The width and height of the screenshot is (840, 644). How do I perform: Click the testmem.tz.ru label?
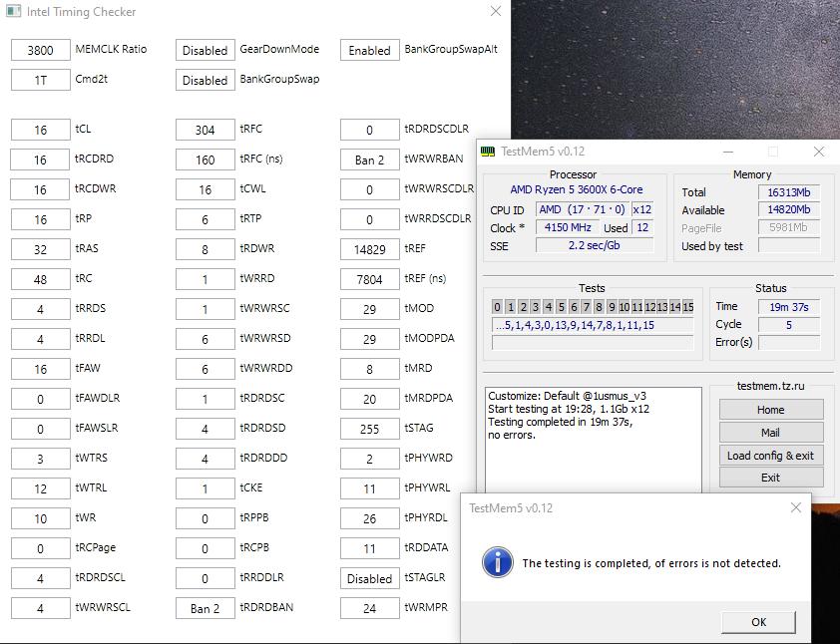click(770, 386)
